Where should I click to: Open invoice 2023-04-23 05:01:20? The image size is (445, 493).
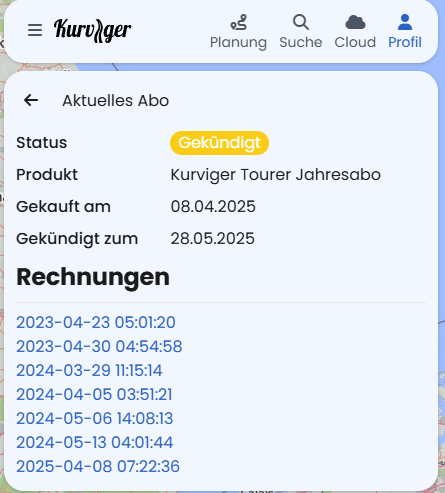point(96,322)
